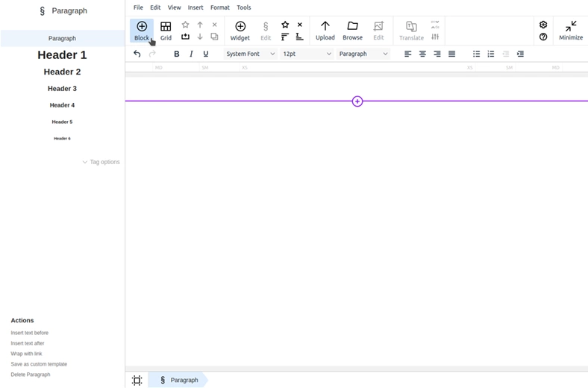Select Header 2 style
The image size is (588, 388).
tap(62, 72)
